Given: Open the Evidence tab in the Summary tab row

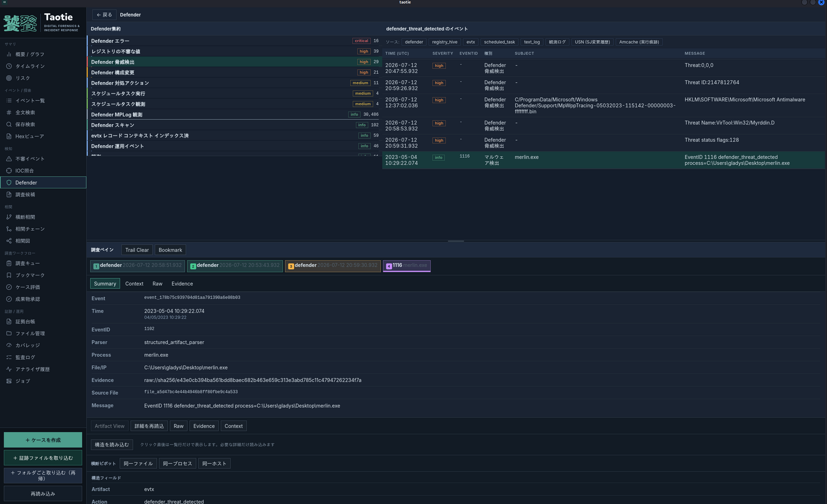Looking at the screenshot, I should click(x=182, y=283).
